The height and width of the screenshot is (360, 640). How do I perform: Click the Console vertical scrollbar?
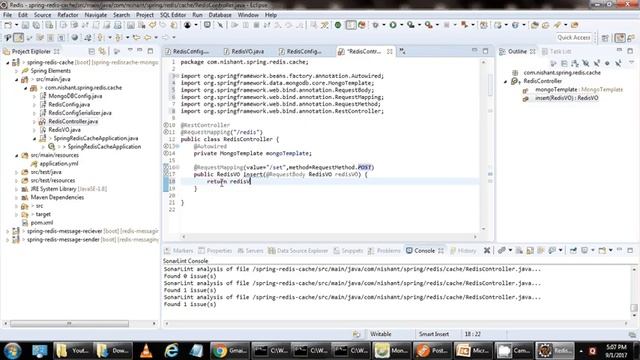tap(634, 307)
